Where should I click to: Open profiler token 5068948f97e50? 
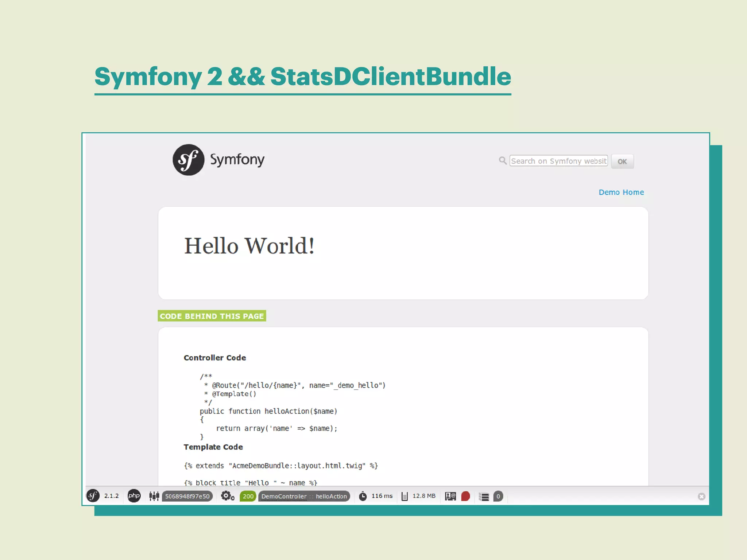[187, 496]
